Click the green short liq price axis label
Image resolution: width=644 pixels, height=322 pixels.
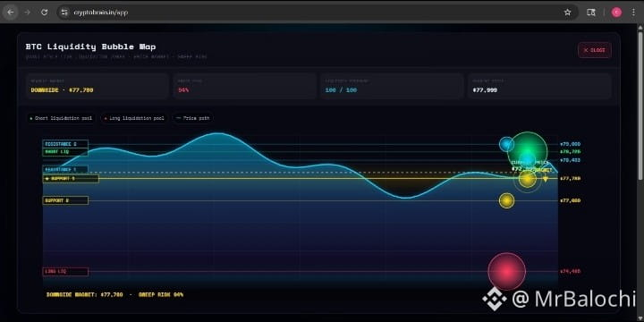570,152
